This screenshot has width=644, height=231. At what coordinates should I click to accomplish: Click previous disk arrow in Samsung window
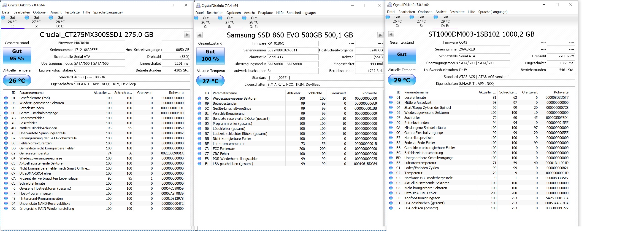[x=200, y=35]
